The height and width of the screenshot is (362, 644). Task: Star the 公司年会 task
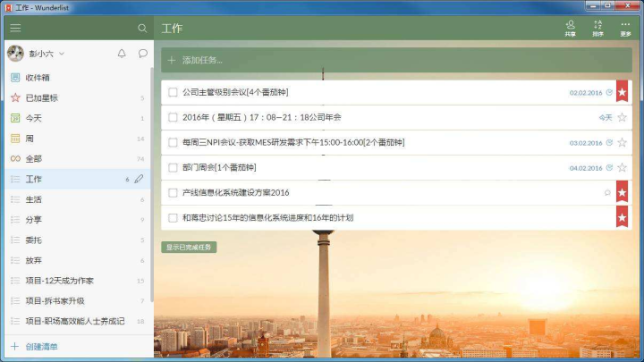(x=622, y=117)
